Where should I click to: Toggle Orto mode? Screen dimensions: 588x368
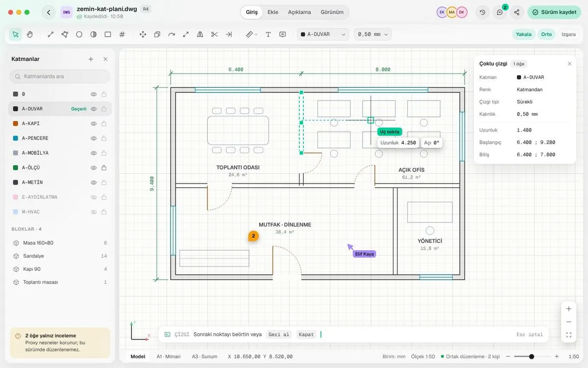pos(546,34)
